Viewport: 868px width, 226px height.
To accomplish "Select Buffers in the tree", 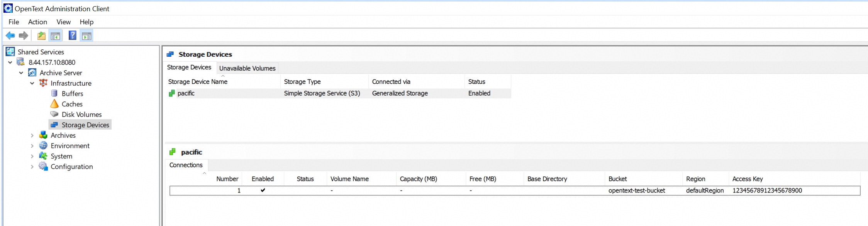I will pyautogui.click(x=72, y=93).
